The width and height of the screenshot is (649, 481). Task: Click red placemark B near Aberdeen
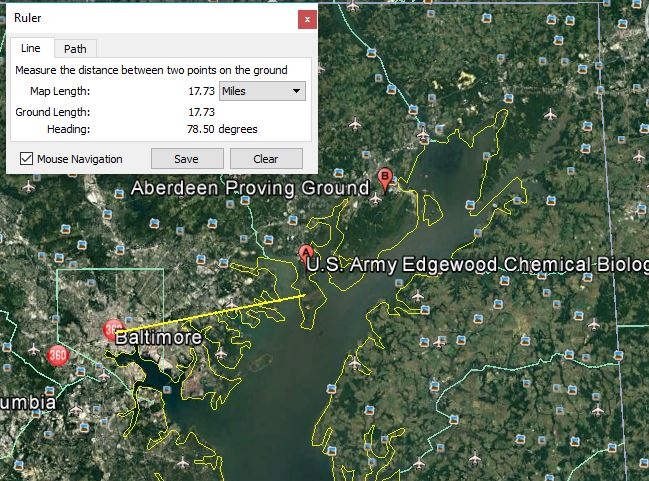point(385,179)
